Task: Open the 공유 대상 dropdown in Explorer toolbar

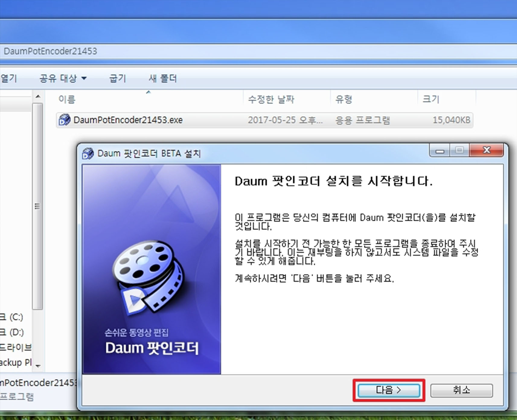Action: 63,78
